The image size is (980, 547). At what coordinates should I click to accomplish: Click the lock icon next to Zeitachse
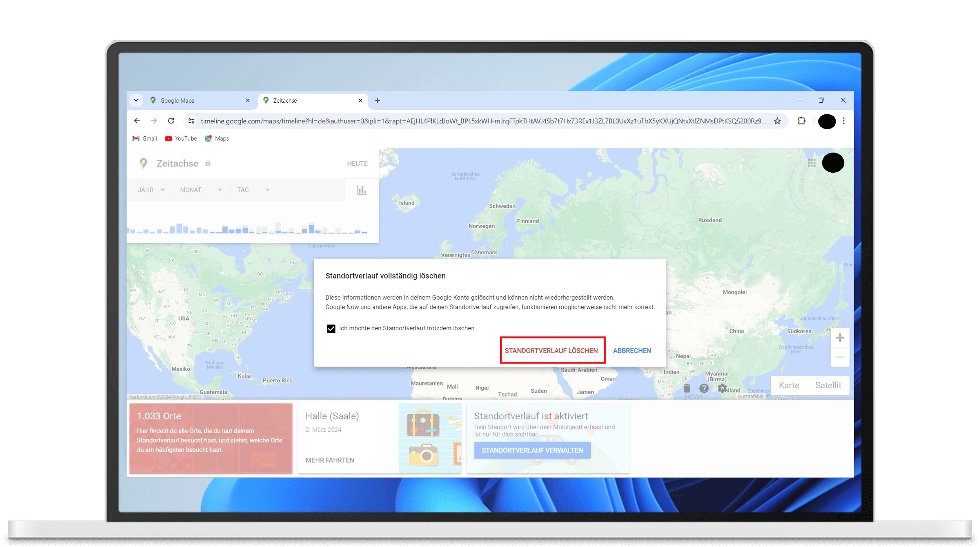208,163
